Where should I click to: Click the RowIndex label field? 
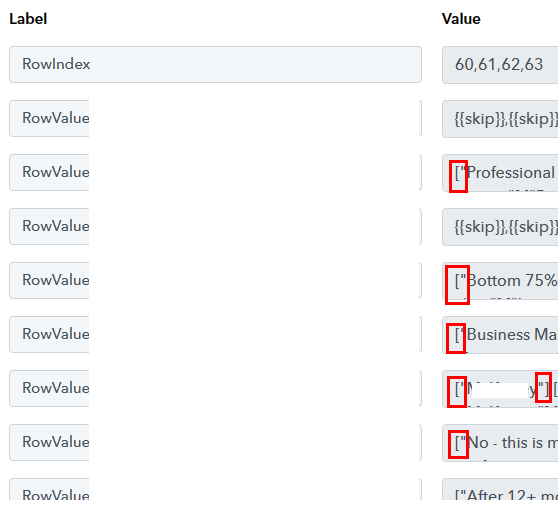coord(215,64)
